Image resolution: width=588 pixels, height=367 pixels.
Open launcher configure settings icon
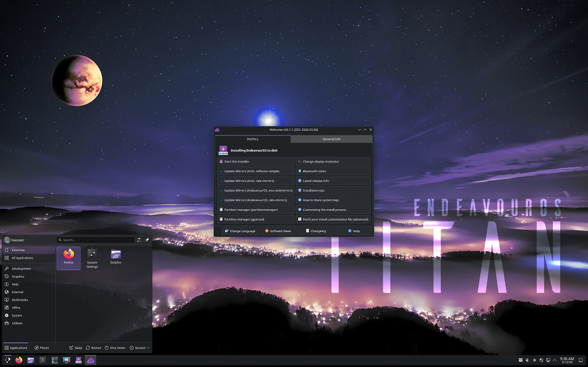[139, 240]
